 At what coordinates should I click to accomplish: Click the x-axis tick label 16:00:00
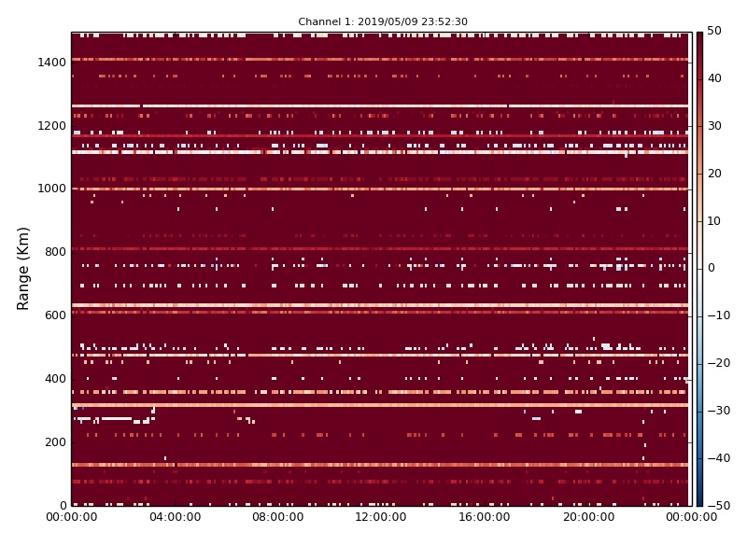coord(484,517)
